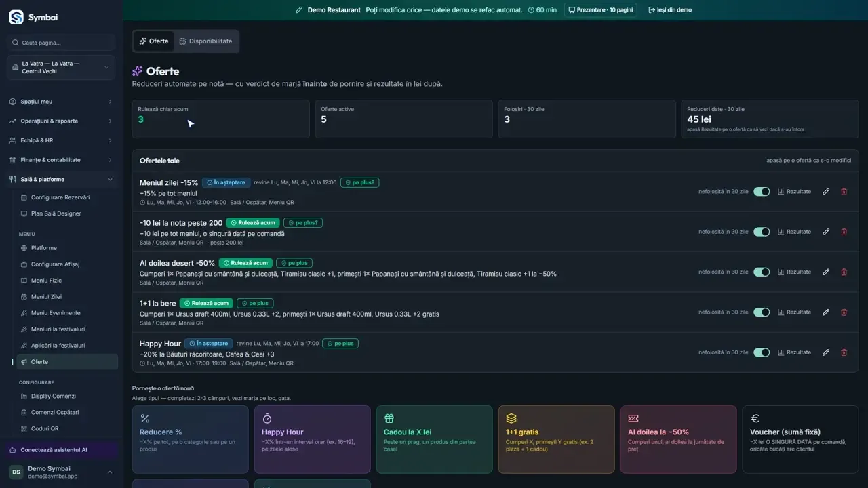View Rezultate for Meniul zilei -15%
This screenshot has height=488, width=868.
[x=794, y=192]
